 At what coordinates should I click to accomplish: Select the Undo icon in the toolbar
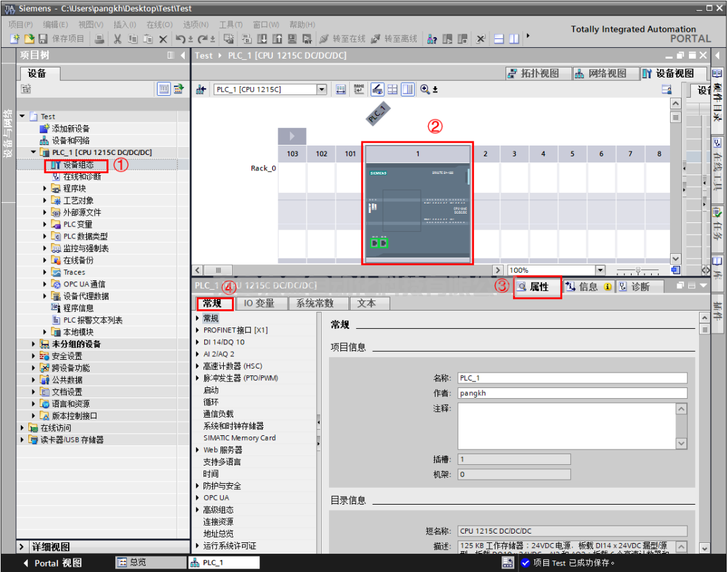[179, 39]
